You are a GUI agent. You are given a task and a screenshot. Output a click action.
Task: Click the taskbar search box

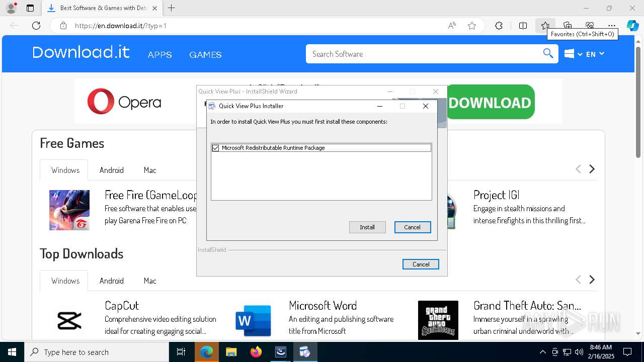coord(97,352)
